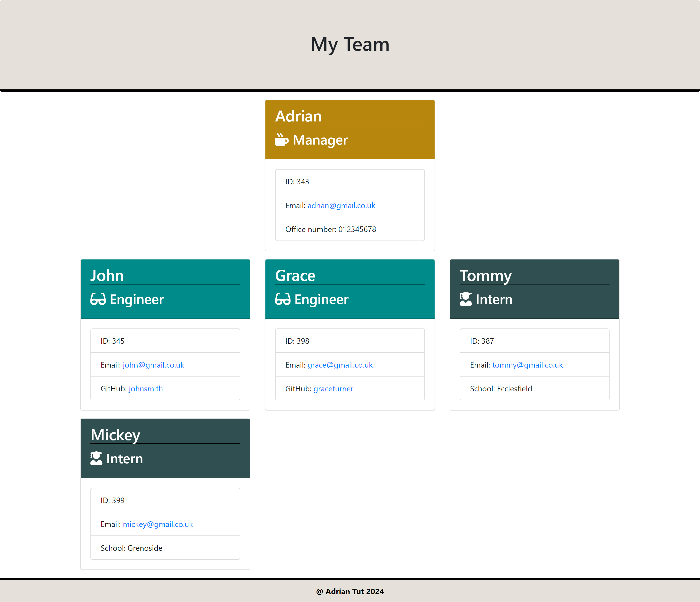Visit the graceturner GitHub profile link
The width and height of the screenshot is (700, 602).
pyautogui.click(x=333, y=389)
